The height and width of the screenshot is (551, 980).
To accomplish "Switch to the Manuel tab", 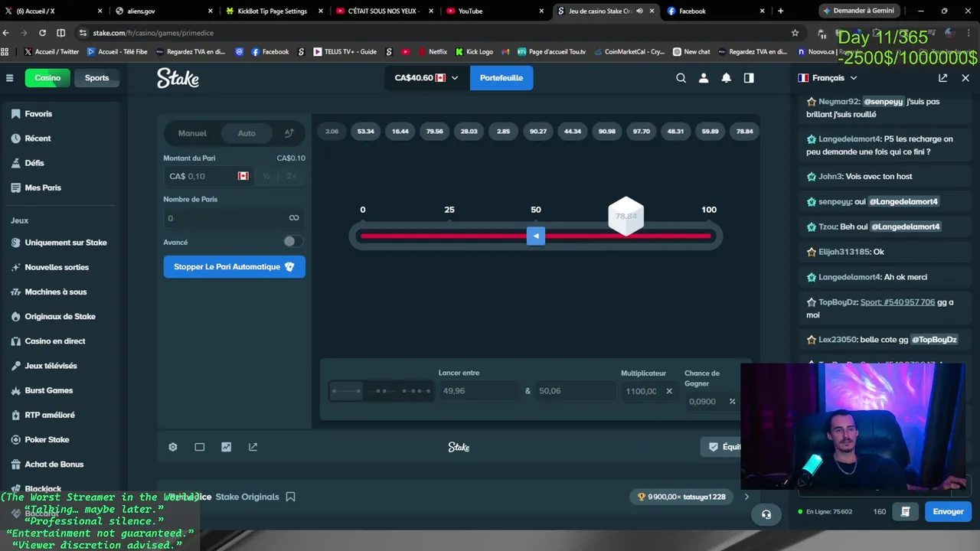I will 192,133.
